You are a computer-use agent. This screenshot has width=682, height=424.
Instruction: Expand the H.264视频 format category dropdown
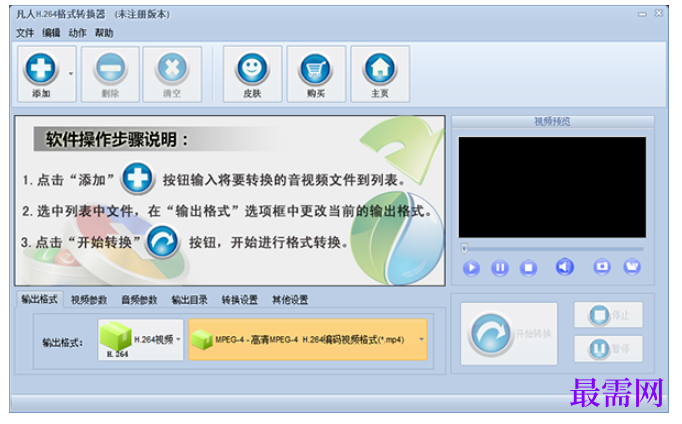[x=178, y=340]
